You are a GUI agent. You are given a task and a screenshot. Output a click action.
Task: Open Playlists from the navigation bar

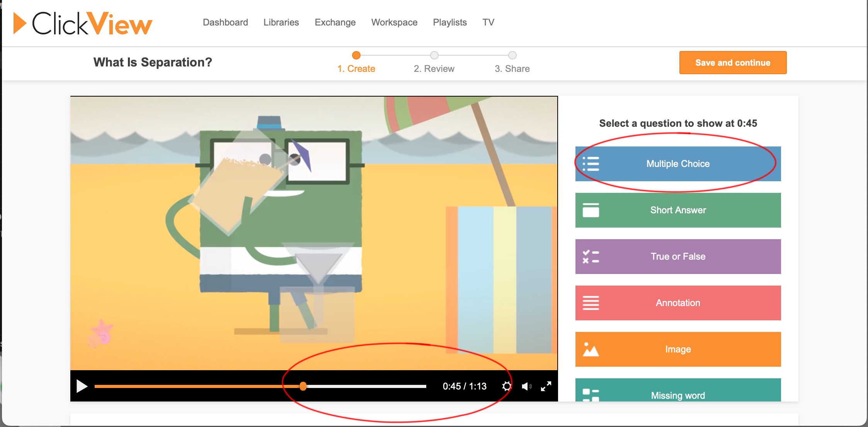[450, 22]
